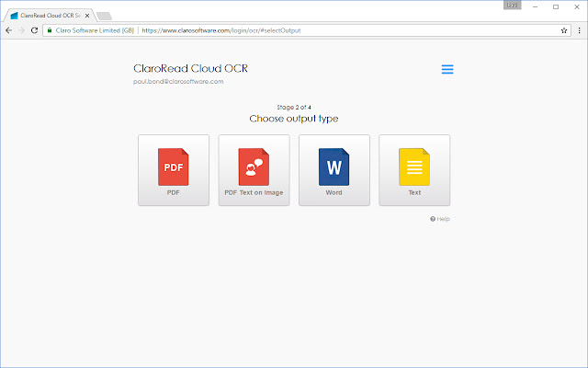Image resolution: width=588 pixels, height=368 pixels.
Task: Click the profile button in title bar
Action: coord(513,6)
